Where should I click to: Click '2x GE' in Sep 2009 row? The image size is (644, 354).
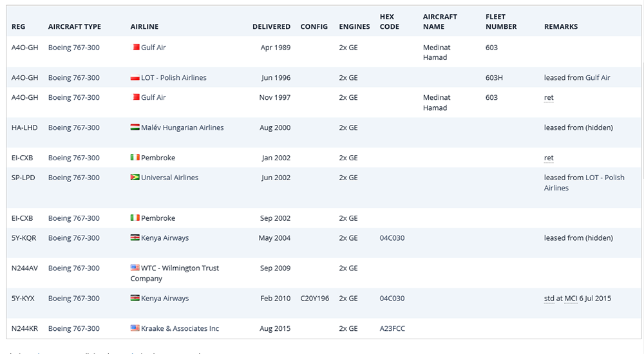(348, 268)
